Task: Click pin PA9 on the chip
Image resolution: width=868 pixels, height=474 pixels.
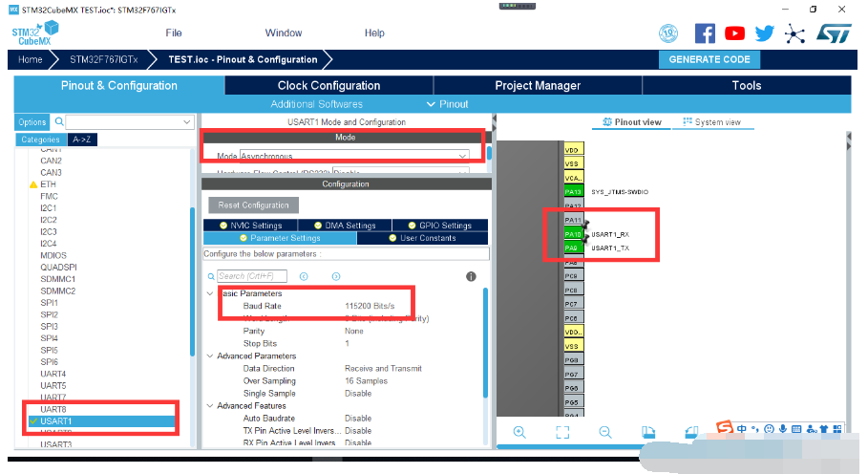Action: point(573,248)
